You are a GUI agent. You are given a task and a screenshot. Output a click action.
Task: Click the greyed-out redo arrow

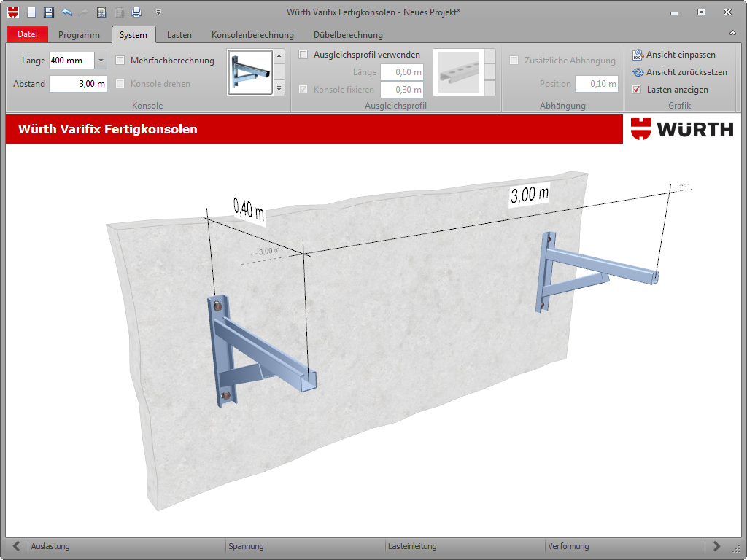tap(83, 12)
